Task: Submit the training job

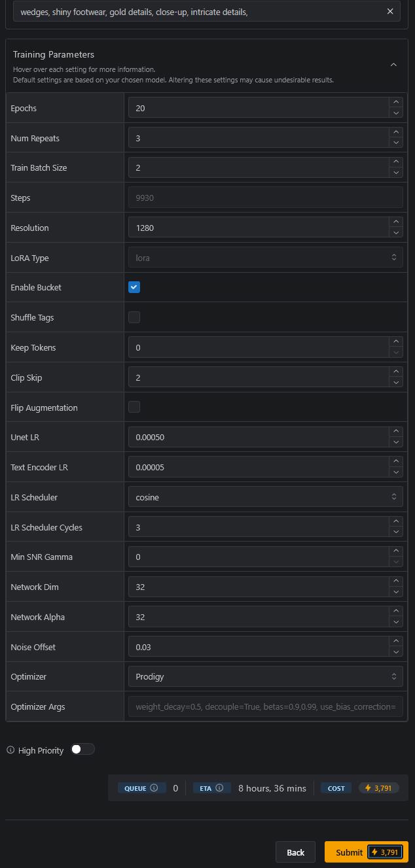Action: 350,852
